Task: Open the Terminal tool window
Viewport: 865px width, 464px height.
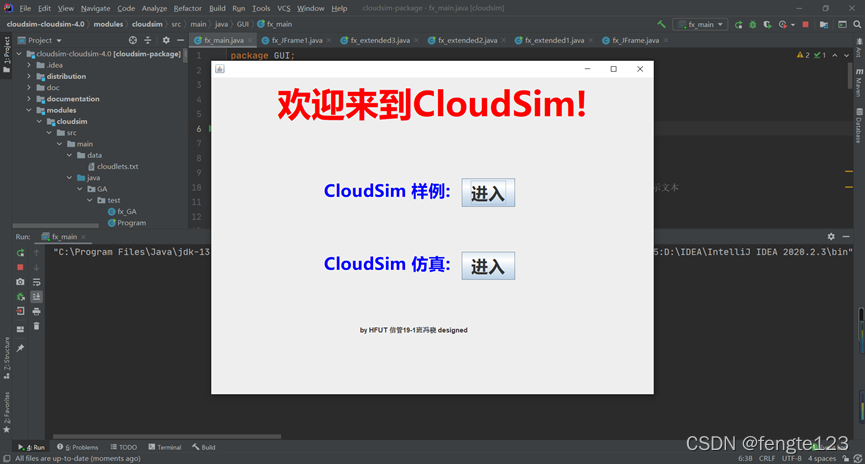Action: (164, 447)
